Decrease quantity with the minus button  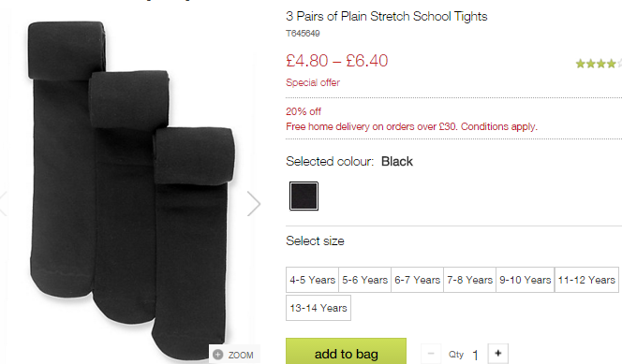[431, 354]
